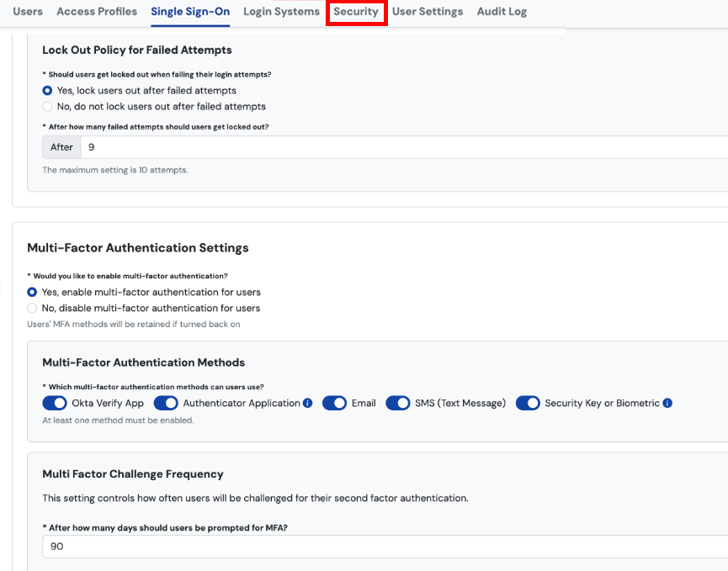The image size is (728, 571).
Task: Click the failed attempts number field
Action: [x=404, y=147]
